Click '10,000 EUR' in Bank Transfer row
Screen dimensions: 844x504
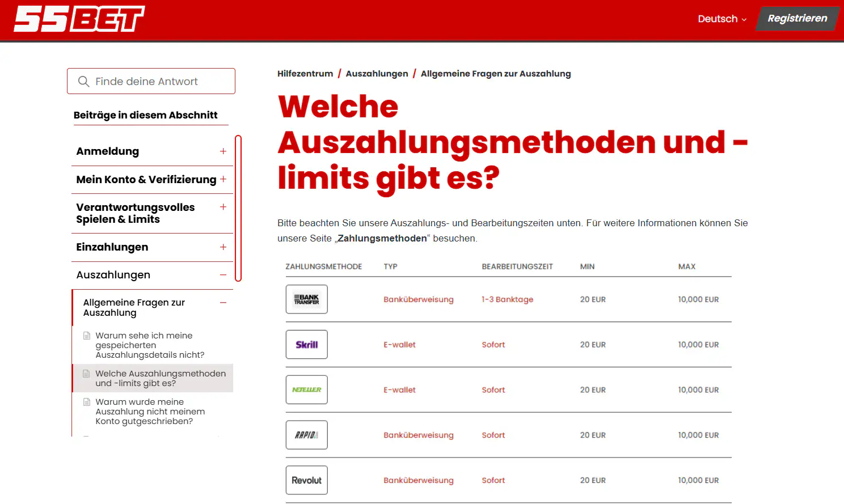coord(698,299)
